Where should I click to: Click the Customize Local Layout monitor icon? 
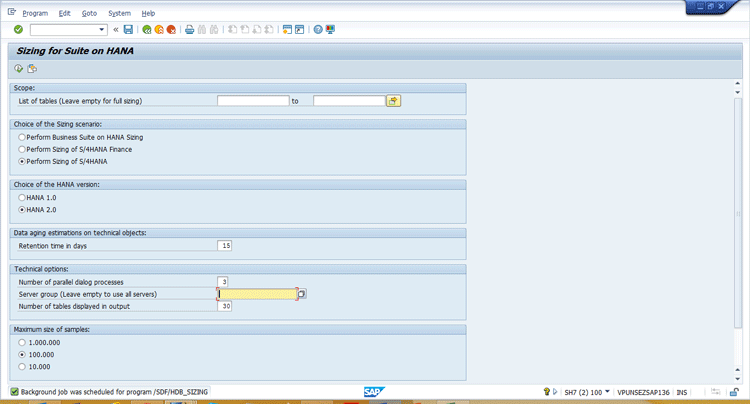[330, 30]
